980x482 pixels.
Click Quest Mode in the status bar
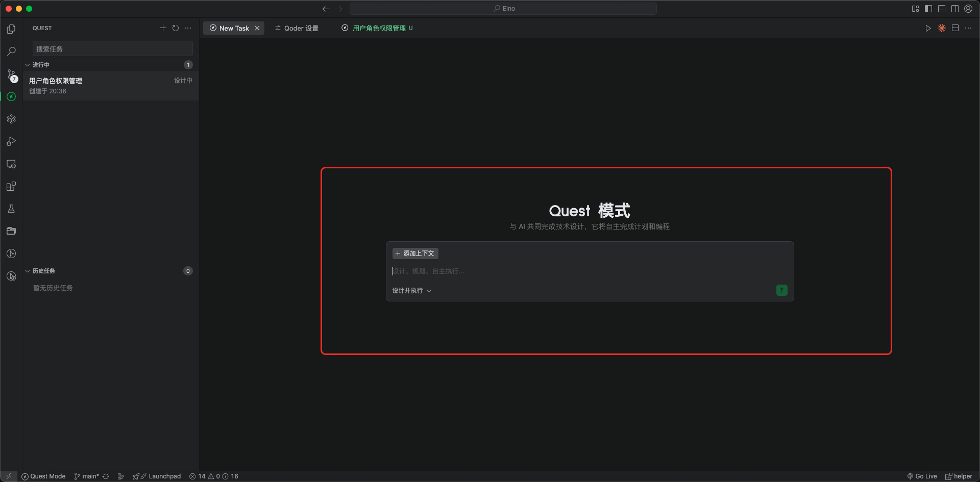(x=43, y=476)
